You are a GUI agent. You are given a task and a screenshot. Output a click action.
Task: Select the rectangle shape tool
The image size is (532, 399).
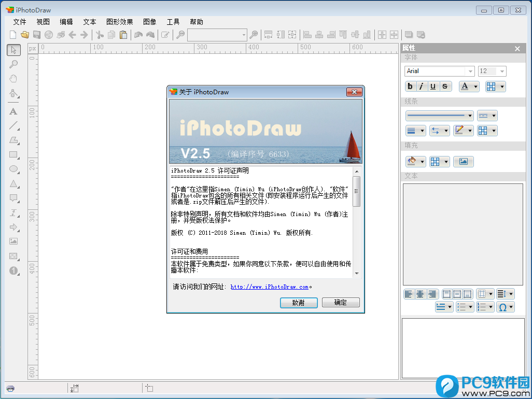coord(13,155)
